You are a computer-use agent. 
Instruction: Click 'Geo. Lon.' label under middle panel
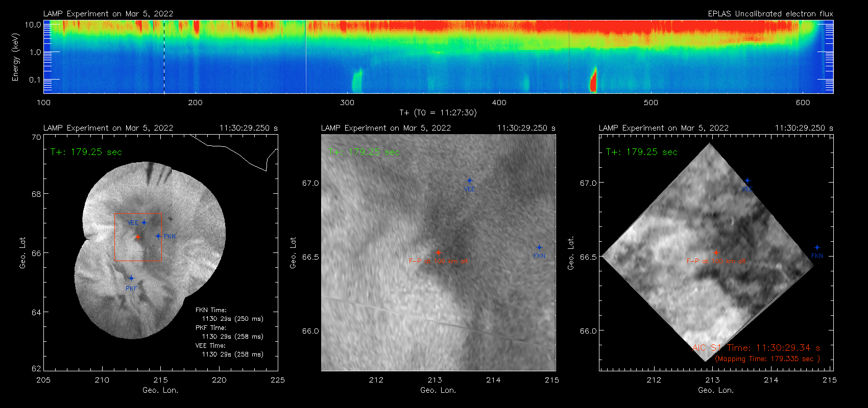click(438, 390)
